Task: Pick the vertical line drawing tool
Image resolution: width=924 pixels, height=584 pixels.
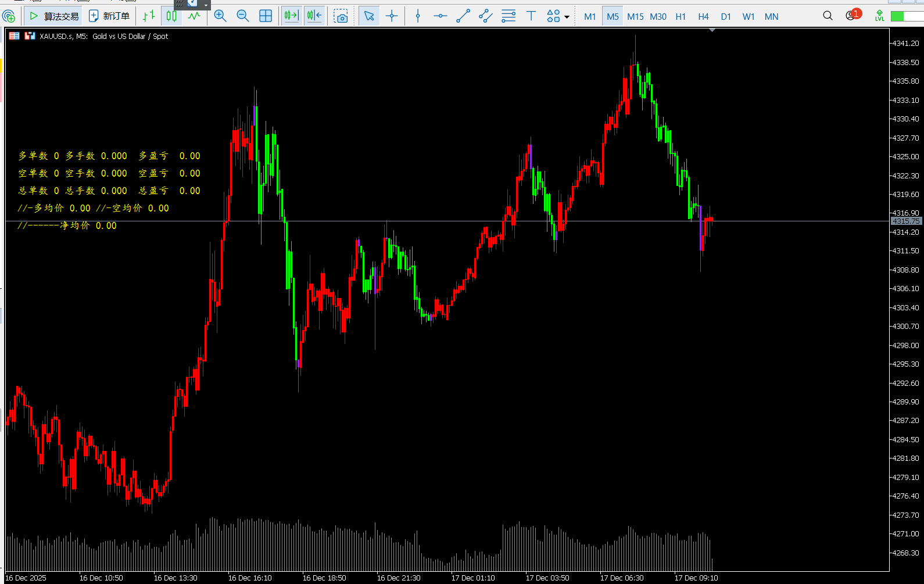Action: pos(418,16)
